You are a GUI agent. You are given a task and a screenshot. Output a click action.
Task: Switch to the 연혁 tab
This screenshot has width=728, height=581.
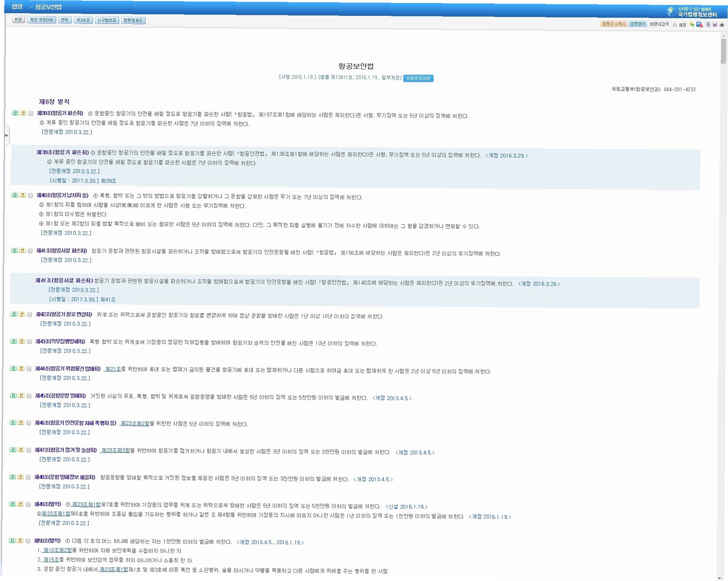point(65,20)
